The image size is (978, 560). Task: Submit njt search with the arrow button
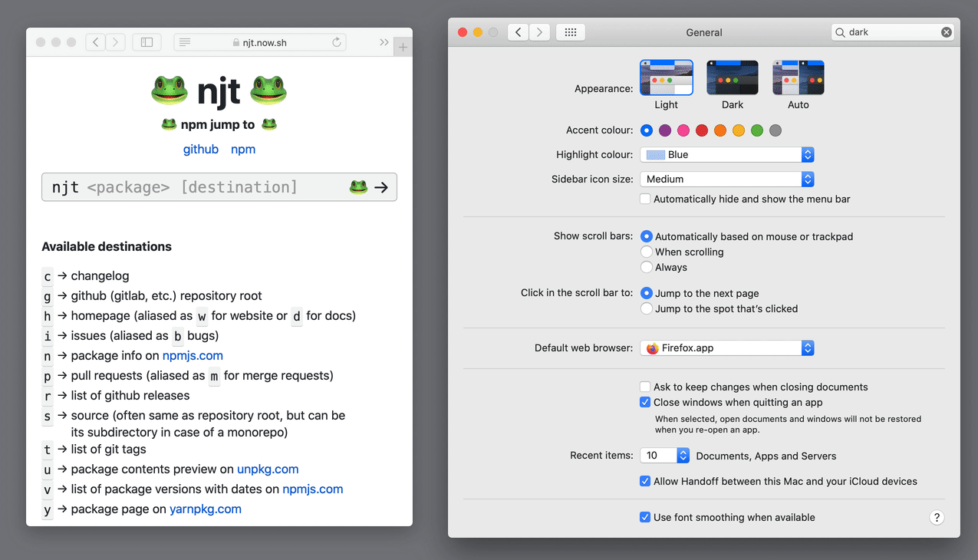(381, 187)
